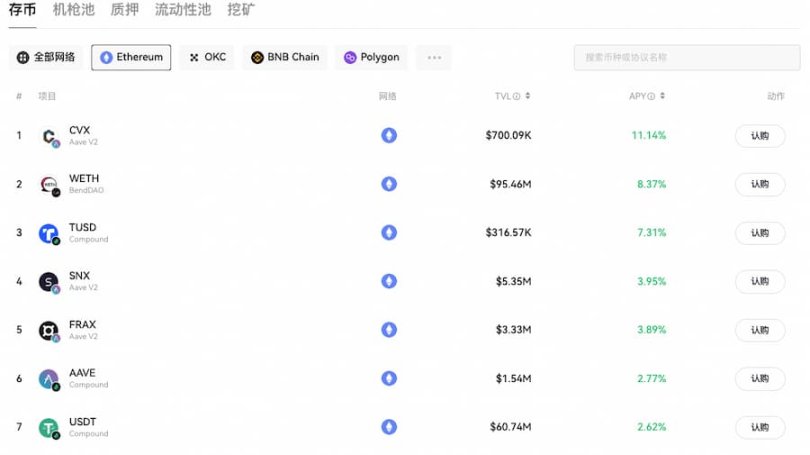Click the 3.95% APY value
This screenshot has height=455, width=810.
[x=651, y=281]
